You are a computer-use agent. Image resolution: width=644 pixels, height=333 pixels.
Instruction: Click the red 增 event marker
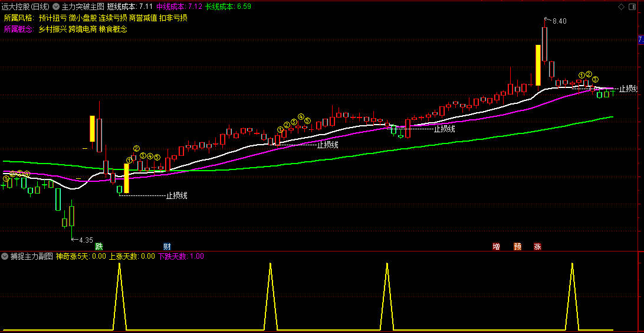coord(497,246)
